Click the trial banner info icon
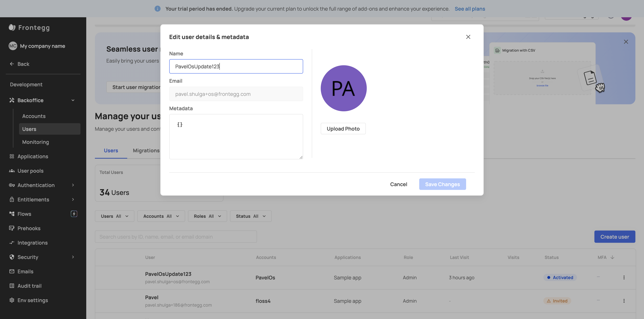This screenshot has height=319, width=644. [x=158, y=8]
